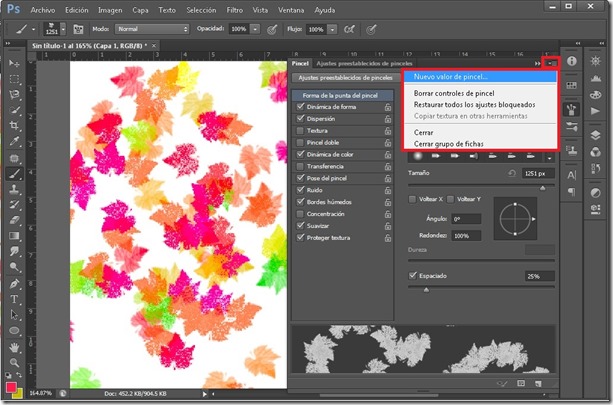
Task: Select the Crop tool
Action: [x=15, y=126]
